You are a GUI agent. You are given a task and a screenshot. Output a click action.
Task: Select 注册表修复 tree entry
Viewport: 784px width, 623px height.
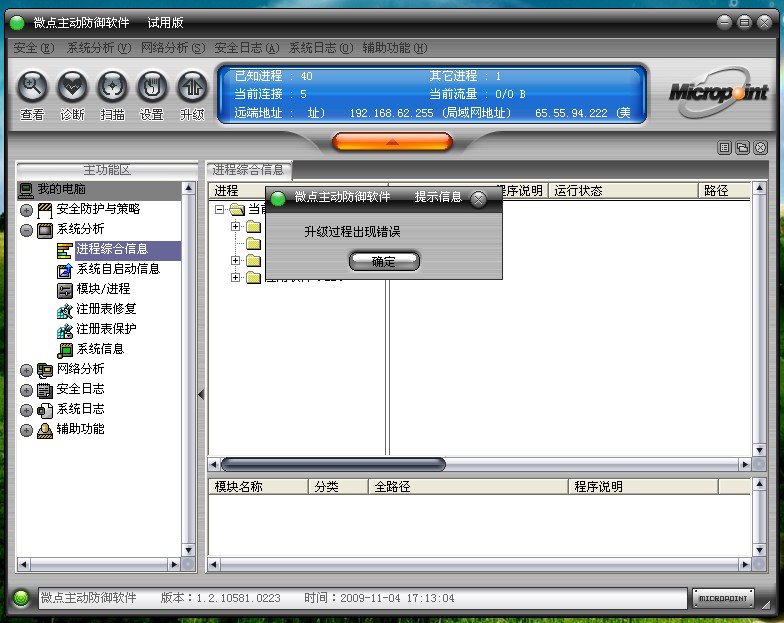click(x=106, y=309)
